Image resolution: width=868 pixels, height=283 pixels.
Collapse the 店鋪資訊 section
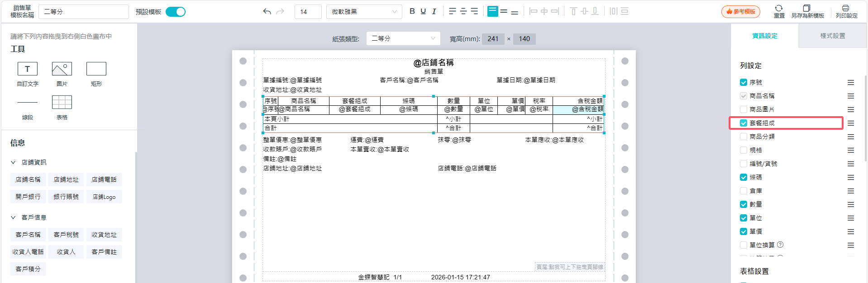tap(14, 162)
